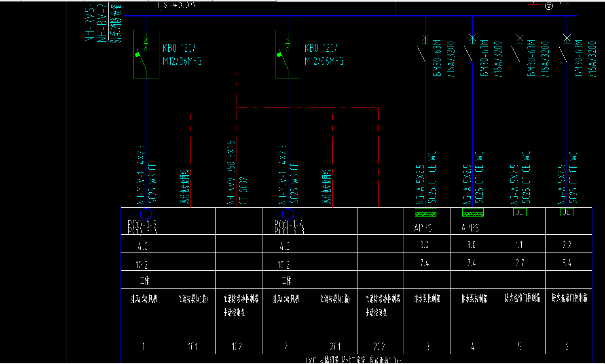Select the breaker switch symbol on circuit 3
605x364 pixels.
pos(423,48)
